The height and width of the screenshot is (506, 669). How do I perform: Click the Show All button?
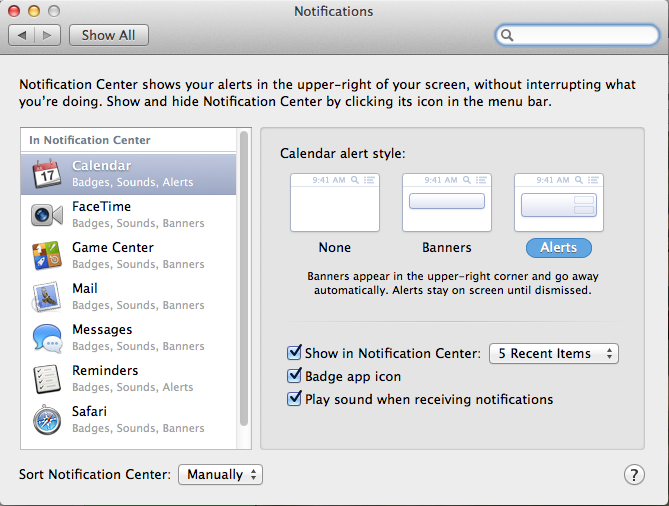coord(109,35)
